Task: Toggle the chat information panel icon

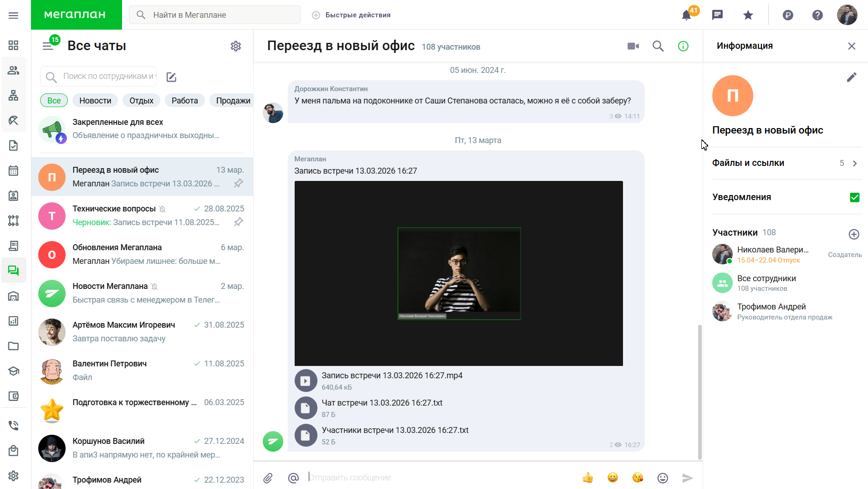Action: [x=683, y=46]
